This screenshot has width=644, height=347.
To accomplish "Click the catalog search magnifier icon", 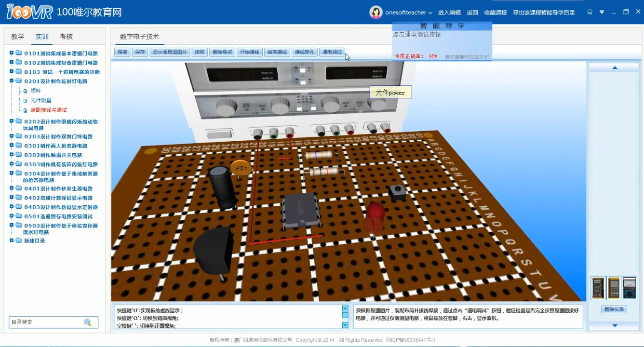I will point(87,322).
